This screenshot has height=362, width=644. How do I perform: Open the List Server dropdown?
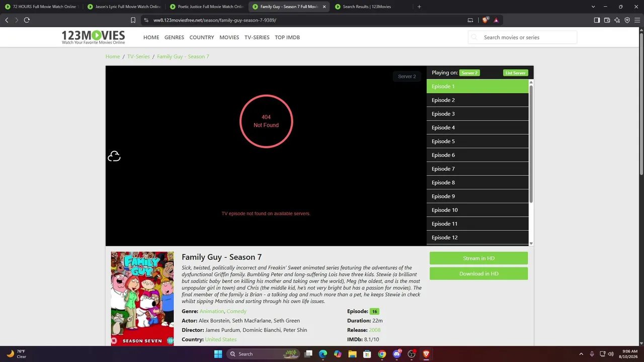(x=515, y=73)
